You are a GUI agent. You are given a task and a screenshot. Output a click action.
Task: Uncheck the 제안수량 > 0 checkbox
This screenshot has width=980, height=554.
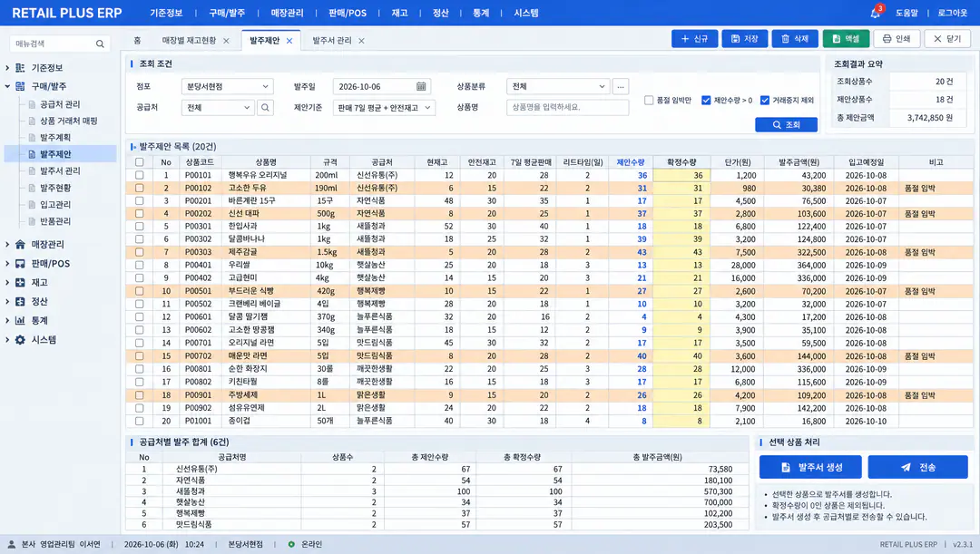point(706,100)
